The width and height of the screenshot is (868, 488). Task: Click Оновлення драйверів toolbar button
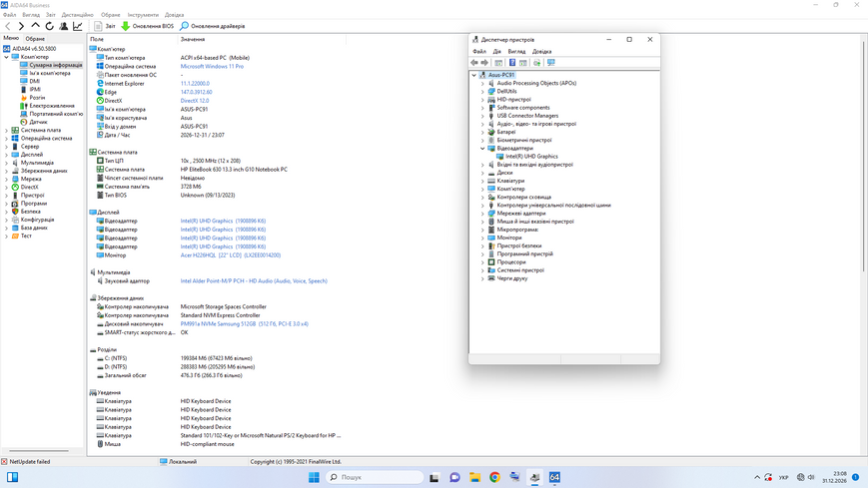212,26
